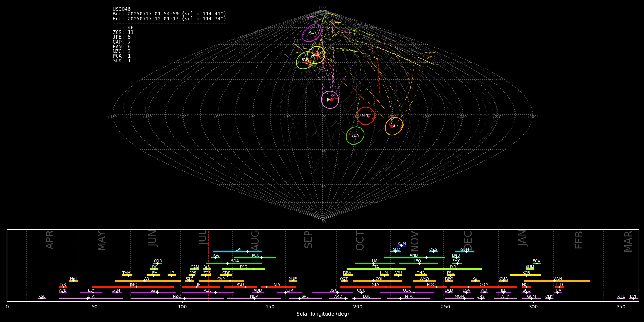Click the LEO shower bar in the timeline
This screenshot has width=644, height=322.
coord(418,263)
